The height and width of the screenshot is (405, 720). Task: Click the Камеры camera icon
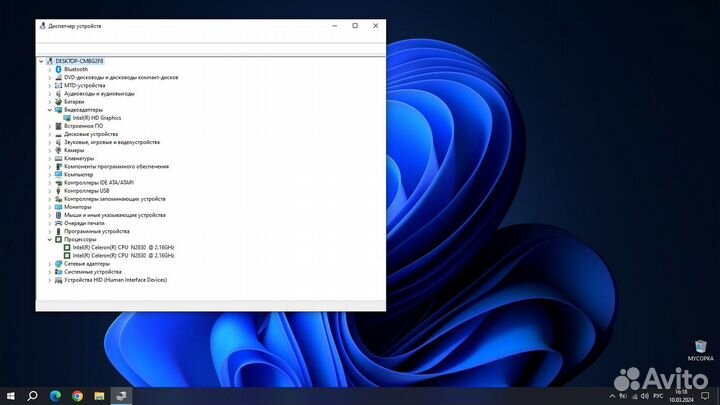(58, 151)
